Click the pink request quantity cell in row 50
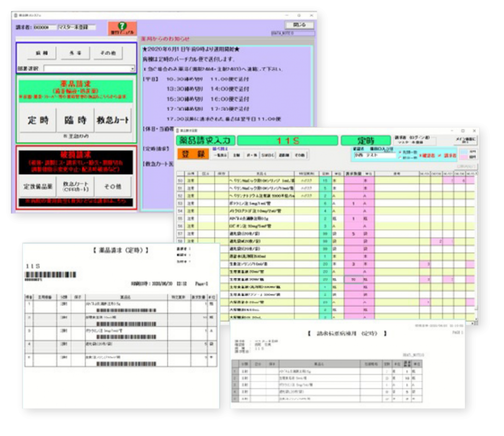Screen dimensions: 504x436 (x=352, y=181)
